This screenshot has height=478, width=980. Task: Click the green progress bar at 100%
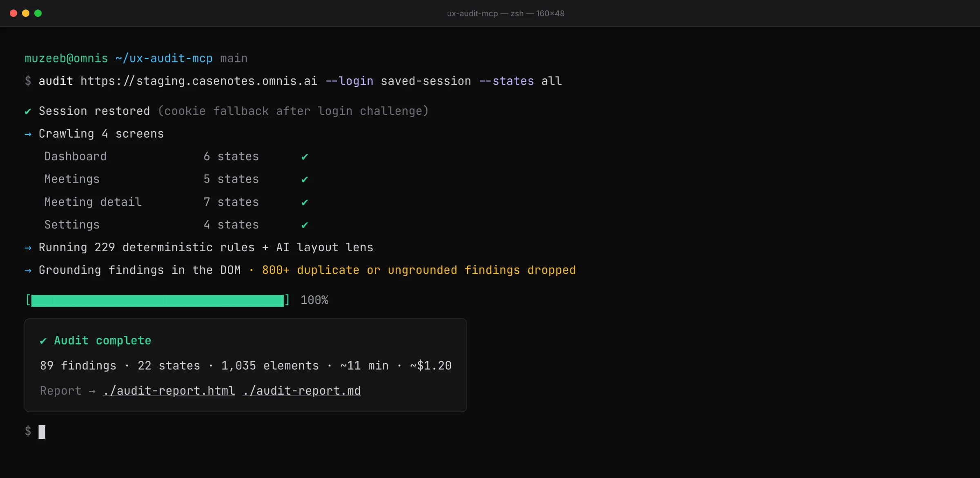click(x=158, y=300)
